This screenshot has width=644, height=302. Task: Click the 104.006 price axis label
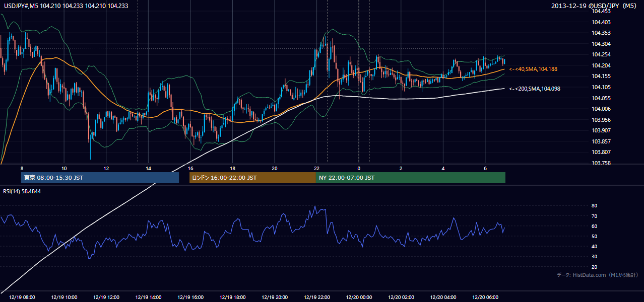coord(602,109)
